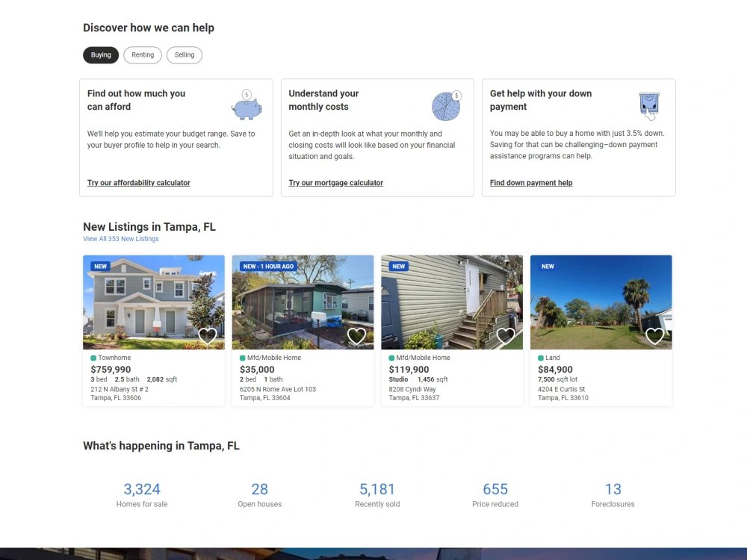
Task: Open the 212 N Albany St townhome photo
Action: tap(153, 302)
